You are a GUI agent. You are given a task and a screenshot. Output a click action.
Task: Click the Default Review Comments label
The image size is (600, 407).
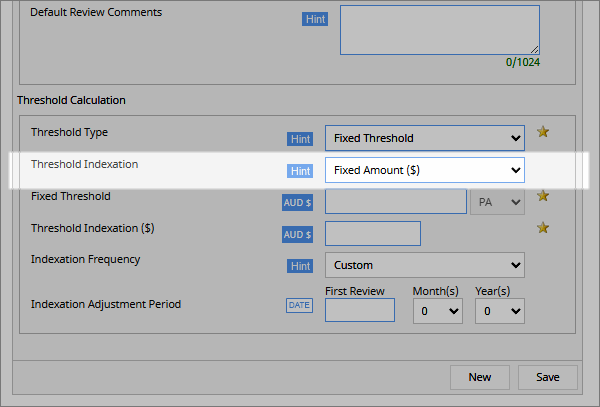96,12
